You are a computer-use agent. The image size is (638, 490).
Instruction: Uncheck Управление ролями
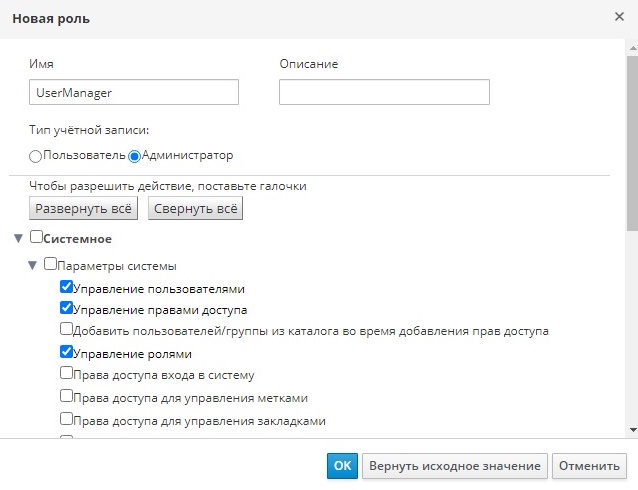tap(67, 352)
